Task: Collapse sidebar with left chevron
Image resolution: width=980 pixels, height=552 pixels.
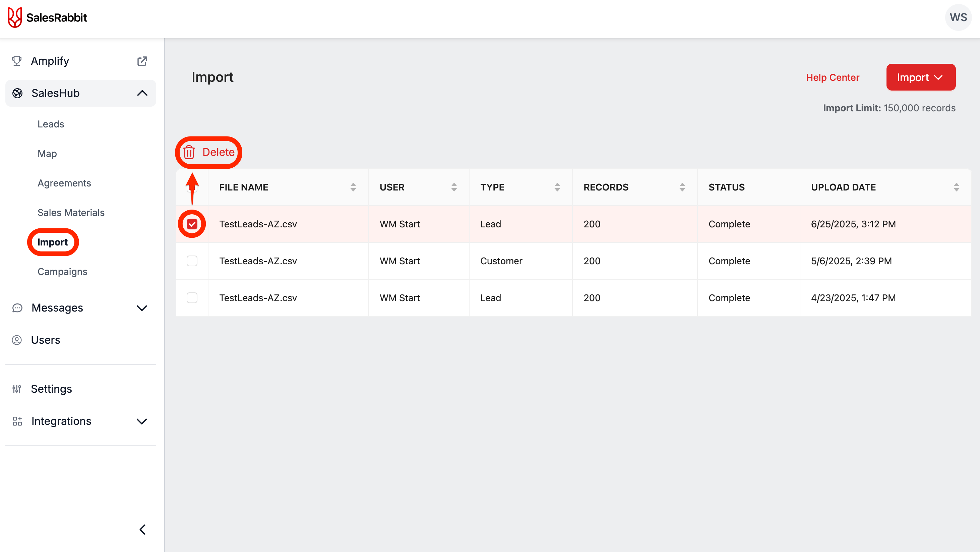Action: coord(143,530)
